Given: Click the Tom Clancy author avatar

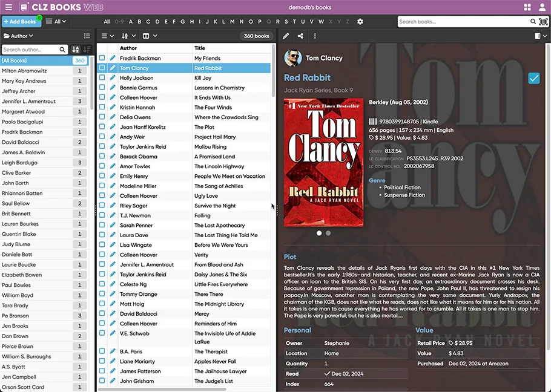Looking at the screenshot, I should coord(292,58).
